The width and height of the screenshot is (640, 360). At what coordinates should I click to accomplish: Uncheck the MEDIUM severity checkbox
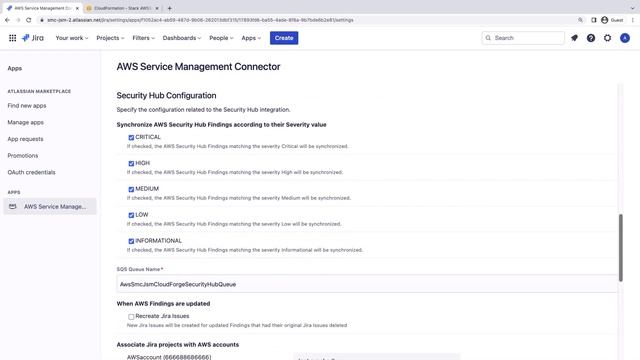click(131, 189)
